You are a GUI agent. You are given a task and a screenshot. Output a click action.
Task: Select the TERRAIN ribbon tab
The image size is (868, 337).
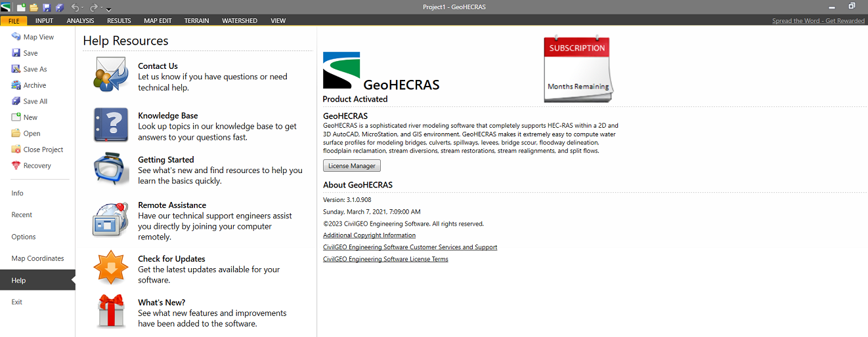[x=196, y=20]
